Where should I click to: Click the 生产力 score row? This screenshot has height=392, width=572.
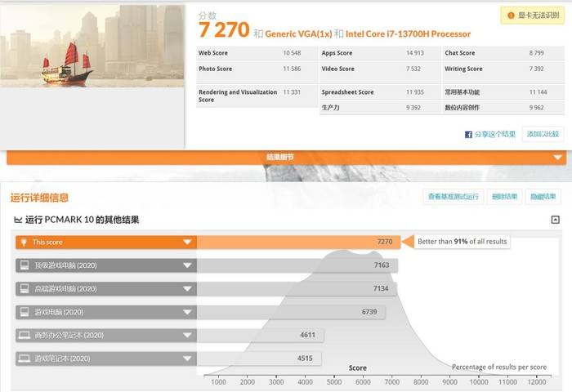point(380,108)
